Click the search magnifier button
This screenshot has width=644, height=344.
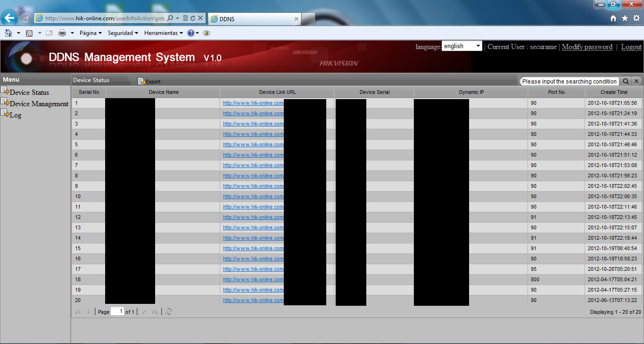(x=626, y=81)
